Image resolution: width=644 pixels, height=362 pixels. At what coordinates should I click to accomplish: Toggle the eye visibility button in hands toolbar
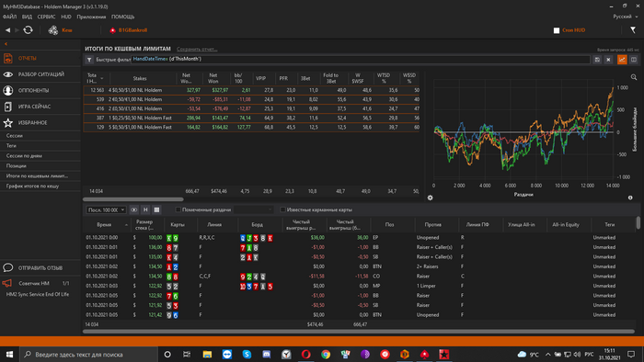(x=134, y=209)
